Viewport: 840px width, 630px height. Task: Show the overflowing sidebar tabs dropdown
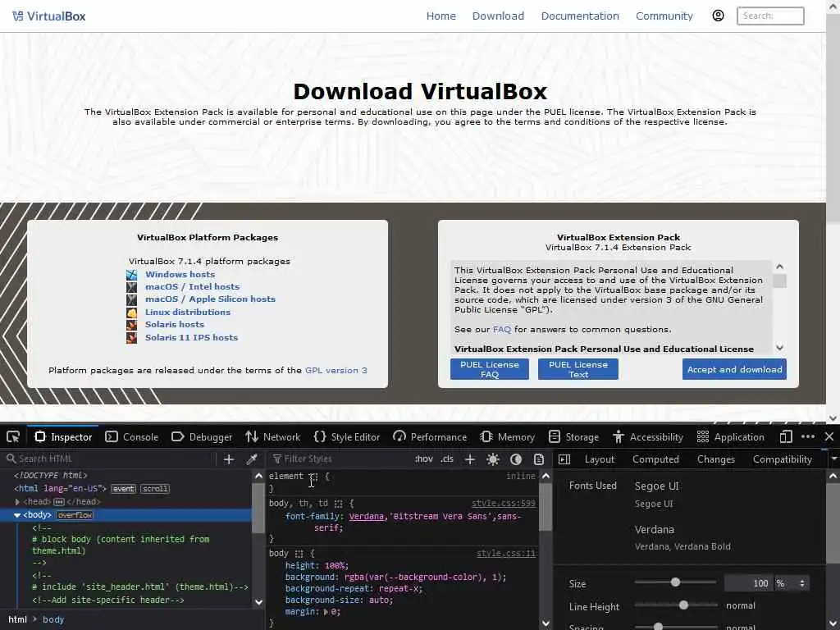[833, 459]
